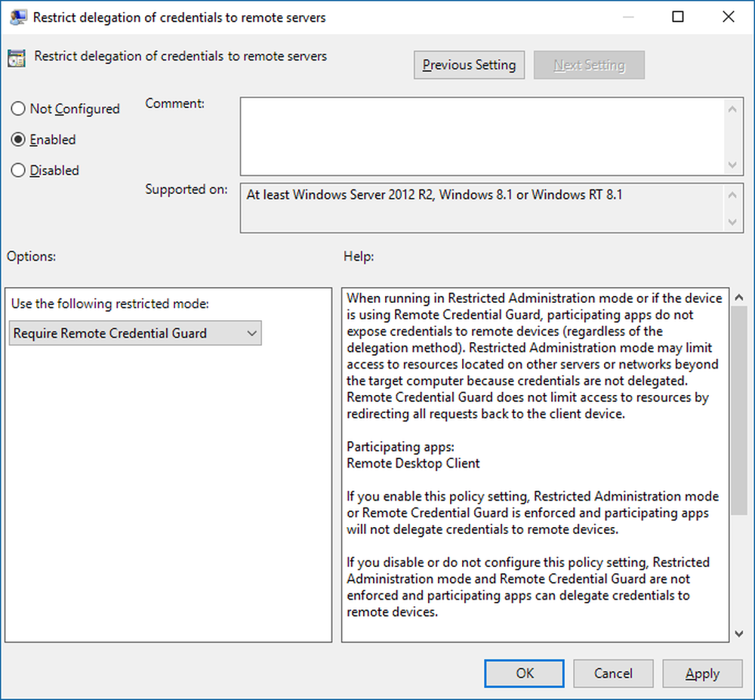Click the computer icon in the title bar
Image resolution: width=755 pixels, height=700 pixels.
(17, 16)
